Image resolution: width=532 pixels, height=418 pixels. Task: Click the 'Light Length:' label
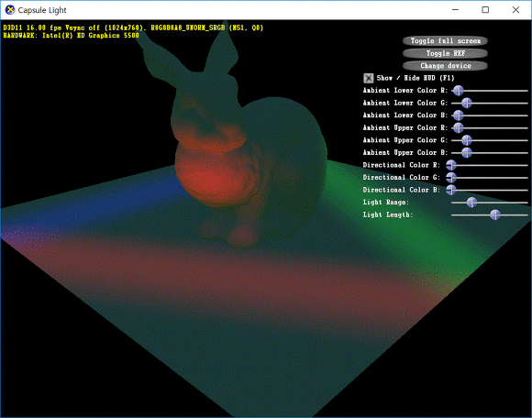(388, 214)
